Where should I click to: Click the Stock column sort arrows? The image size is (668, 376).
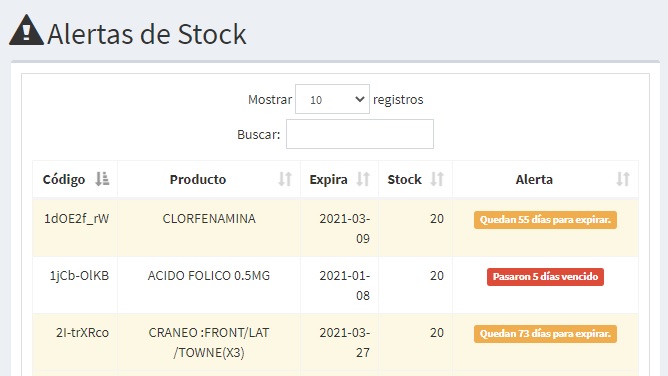point(437,179)
